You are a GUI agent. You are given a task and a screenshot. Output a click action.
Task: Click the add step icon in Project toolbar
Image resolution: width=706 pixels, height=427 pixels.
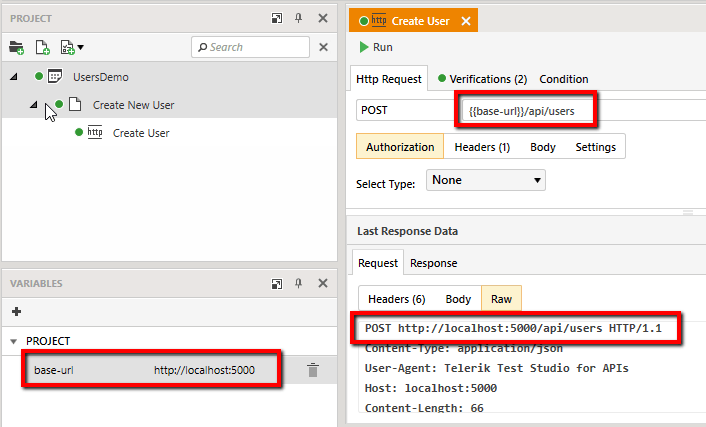pos(68,47)
